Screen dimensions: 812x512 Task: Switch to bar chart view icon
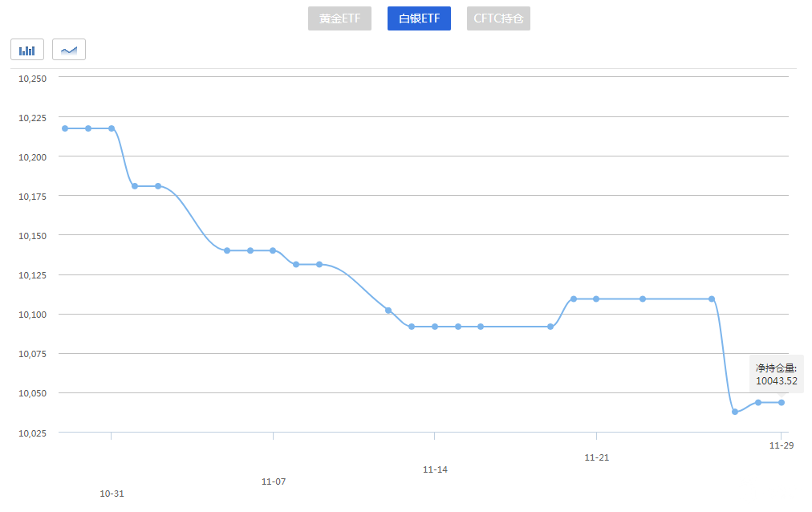click(x=27, y=50)
